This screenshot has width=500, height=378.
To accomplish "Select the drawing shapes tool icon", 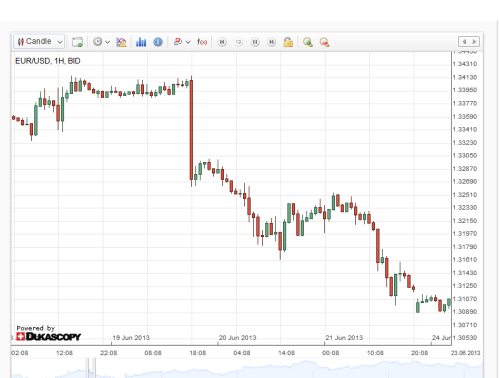I will 178,42.
